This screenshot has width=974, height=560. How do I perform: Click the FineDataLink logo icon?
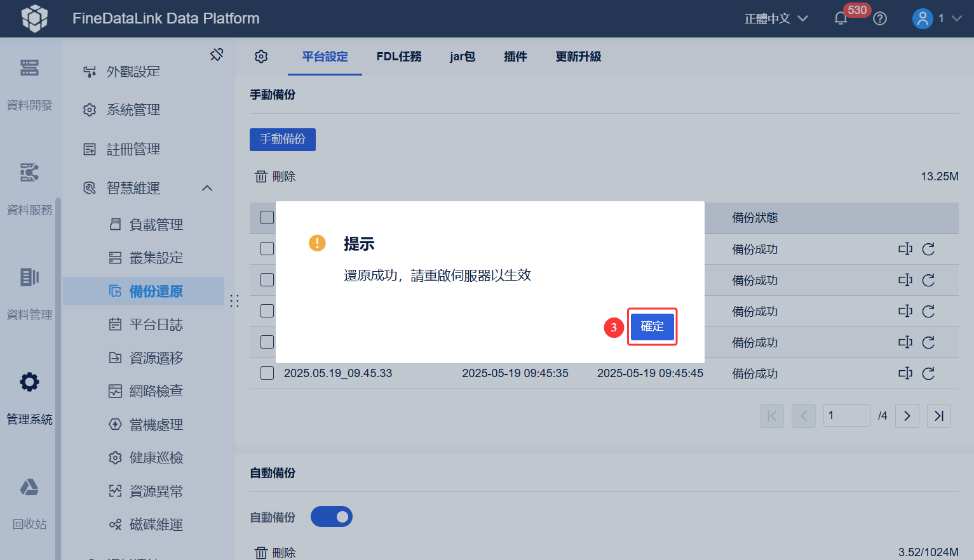35,18
